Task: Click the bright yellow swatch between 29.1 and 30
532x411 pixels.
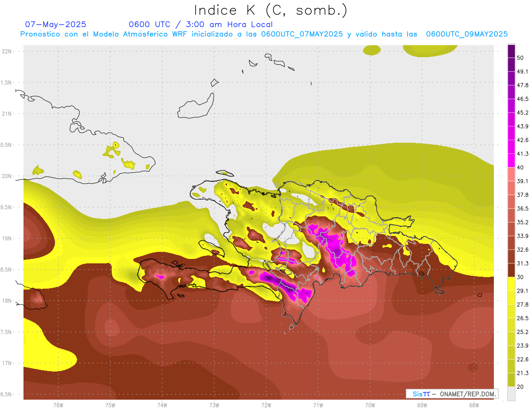Action: (512, 284)
